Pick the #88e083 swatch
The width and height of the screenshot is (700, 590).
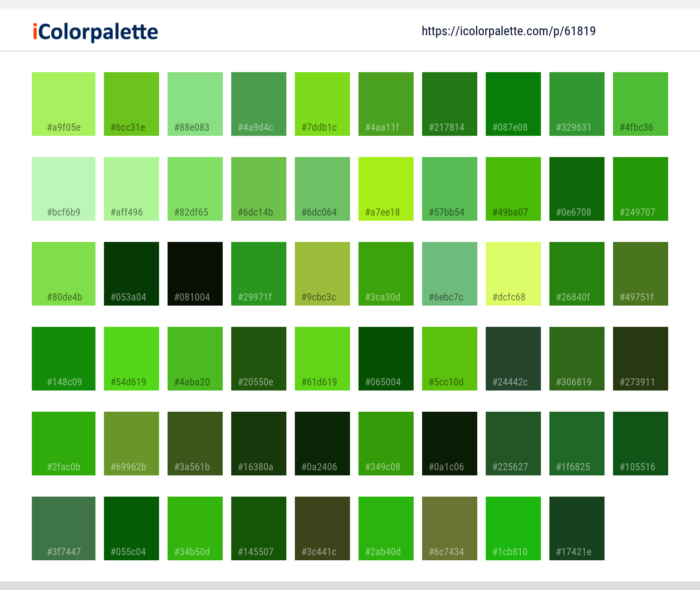(195, 104)
